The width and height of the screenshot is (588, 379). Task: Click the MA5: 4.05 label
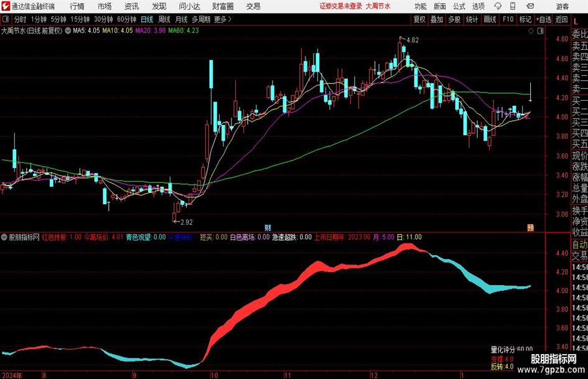[86, 30]
